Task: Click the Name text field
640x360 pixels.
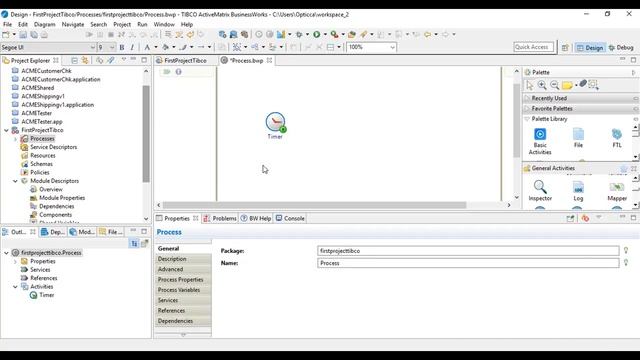Action: (468, 263)
